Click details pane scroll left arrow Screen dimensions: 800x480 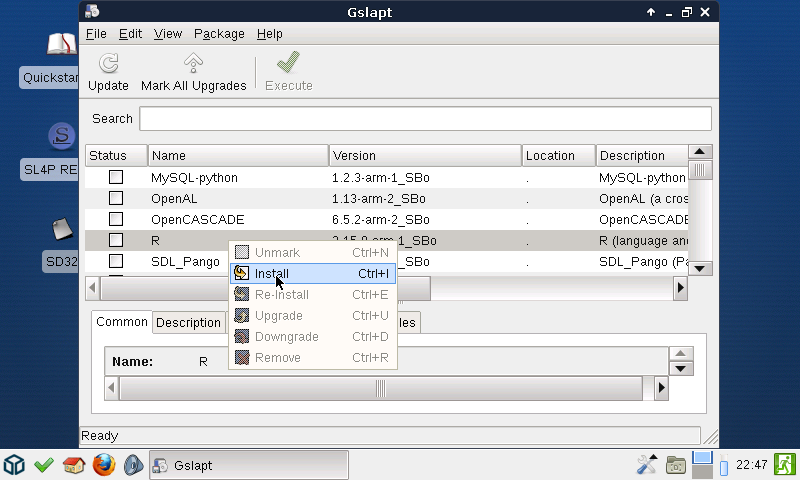(x=111, y=388)
